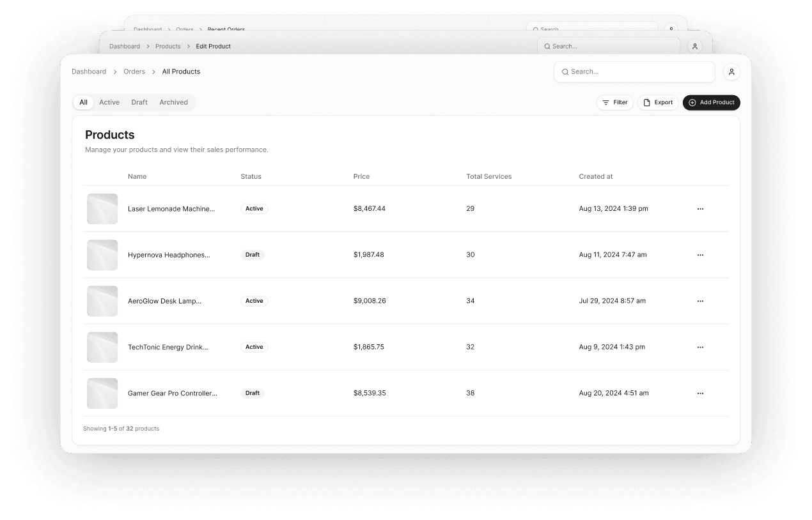Click the Filter button
This screenshot has height=520, width=812.
614,102
